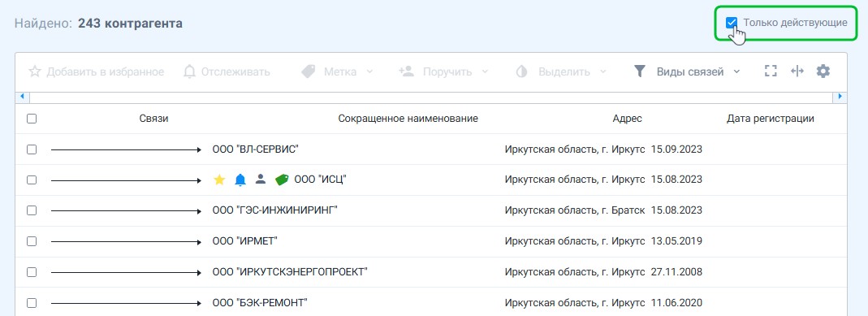
Task: Check the ООО "ВЛ-СЕРВИС" row checkbox
Action: pyautogui.click(x=32, y=149)
